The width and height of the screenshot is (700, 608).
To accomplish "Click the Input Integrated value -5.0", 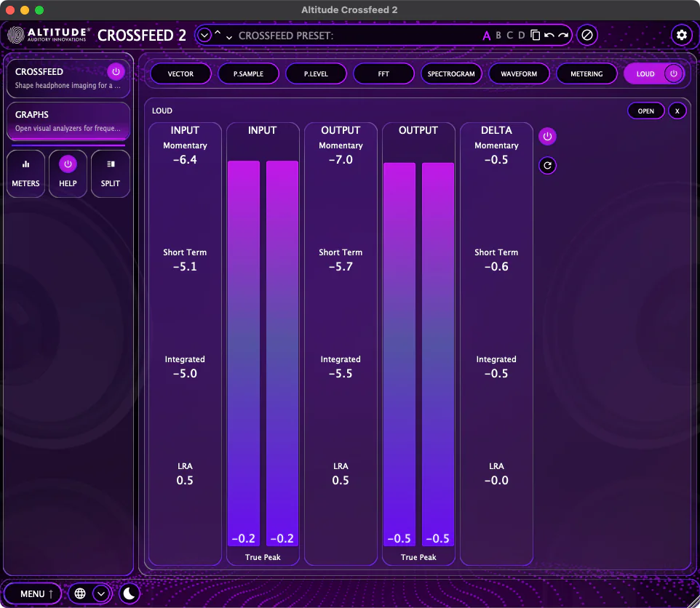I will tap(185, 374).
